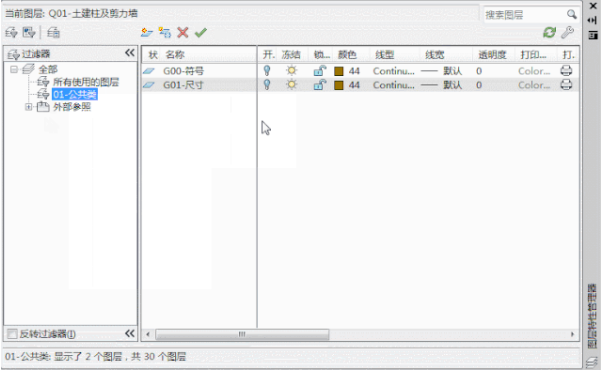
Task: Sort by 颜色 column header
Action: point(347,54)
